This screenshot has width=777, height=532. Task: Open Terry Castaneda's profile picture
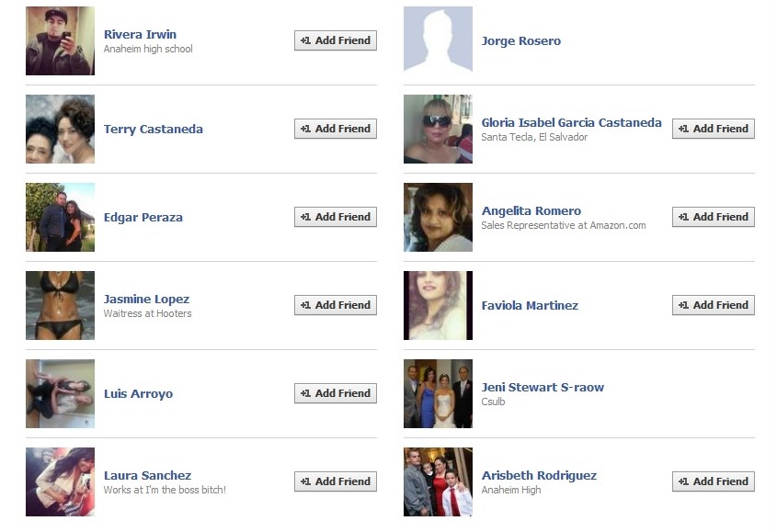(60, 129)
